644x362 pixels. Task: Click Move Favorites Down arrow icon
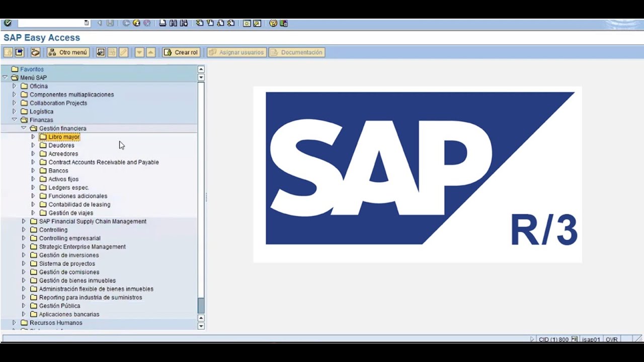point(139,52)
